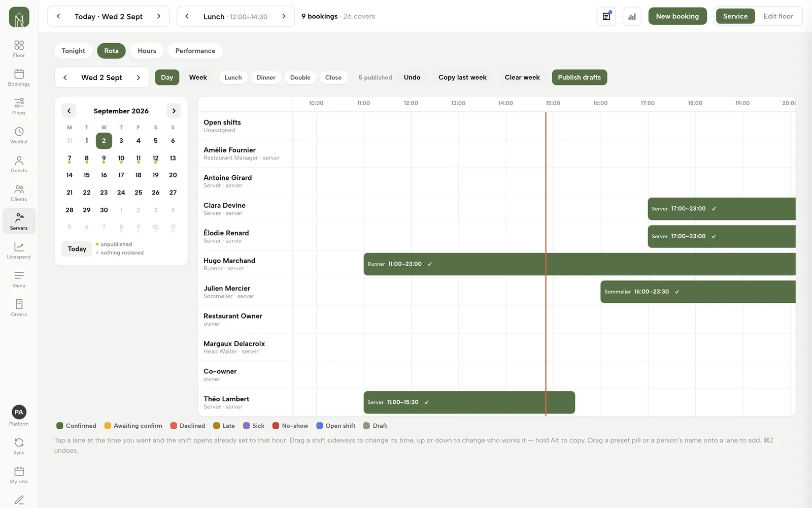The width and height of the screenshot is (812, 508).
Task: Click the PA Platform avatar
Action: click(x=19, y=412)
